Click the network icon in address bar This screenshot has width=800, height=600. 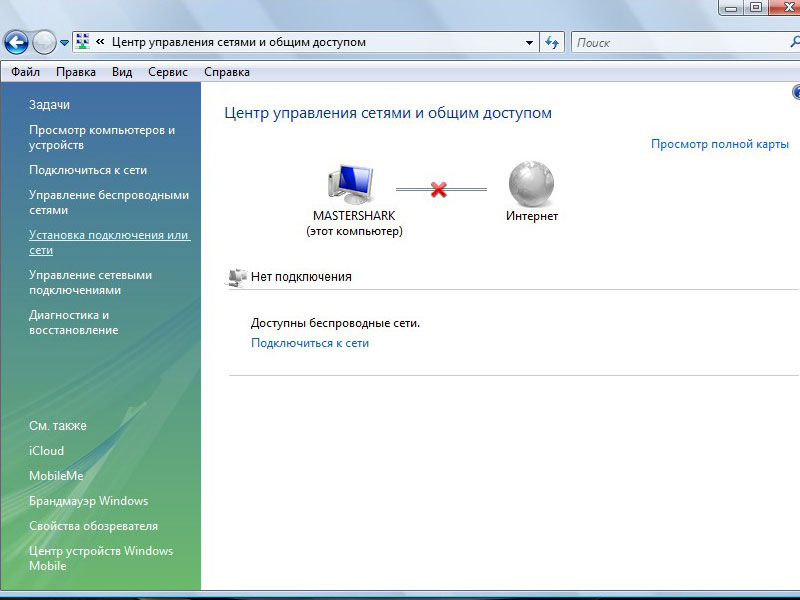(82, 42)
